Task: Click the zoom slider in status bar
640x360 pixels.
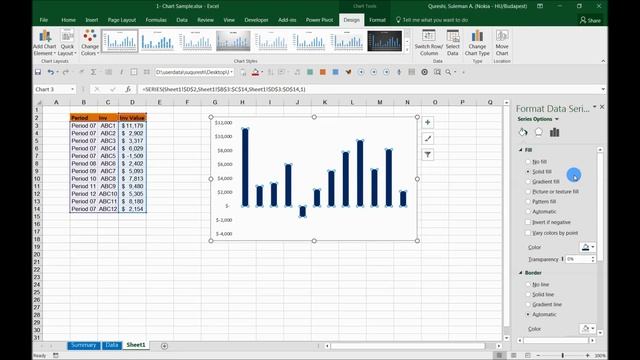Action: (562, 356)
